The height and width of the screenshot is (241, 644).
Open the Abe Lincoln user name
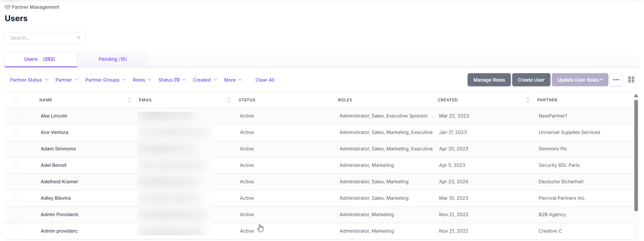[x=54, y=116]
